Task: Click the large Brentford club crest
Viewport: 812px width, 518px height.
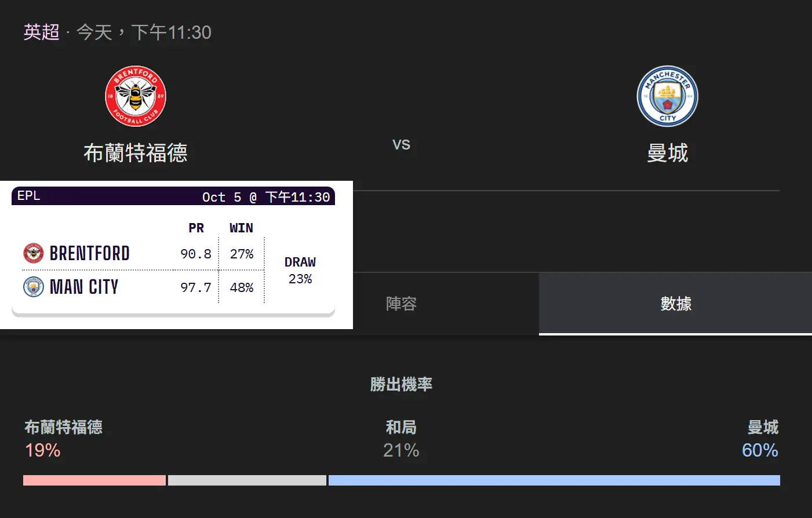Action: [x=136, y=96]
